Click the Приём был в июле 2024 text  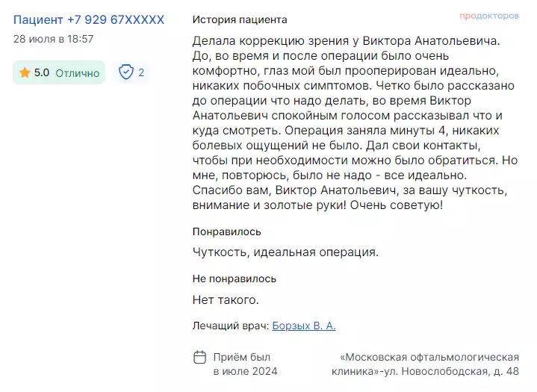[245, 364]
